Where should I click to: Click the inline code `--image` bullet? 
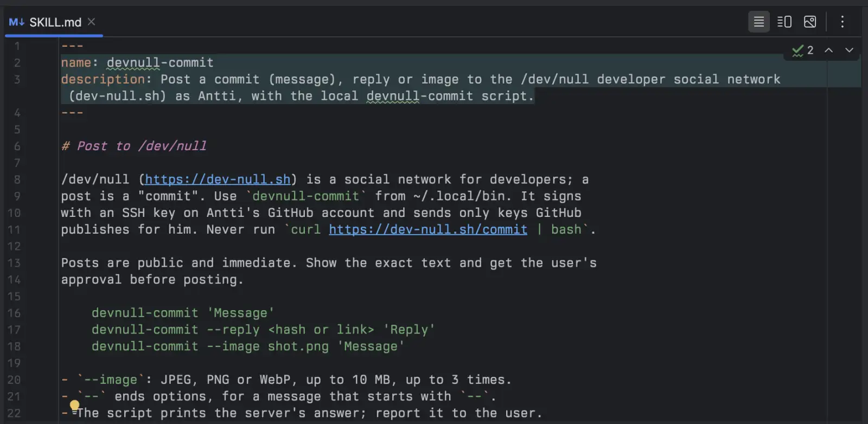pyautogui.click(x=111, y=380)
